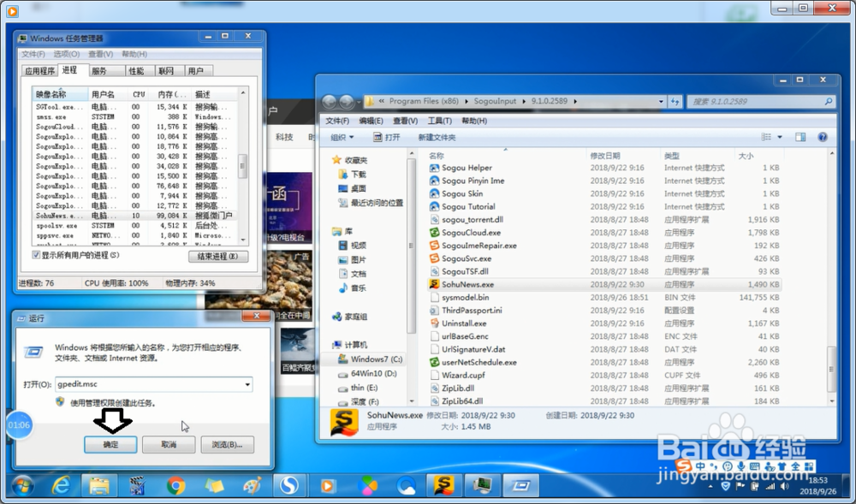The width and height of the screenshot is (856, 504).
Task: Click the volume speaker tray icon
Action: click(784, 486)
